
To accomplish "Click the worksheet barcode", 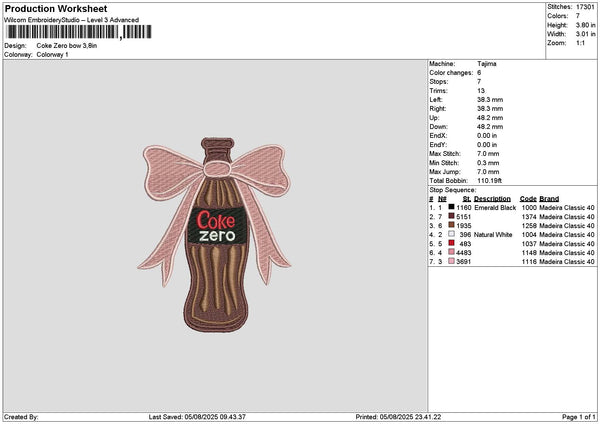I will click(79, 32).
